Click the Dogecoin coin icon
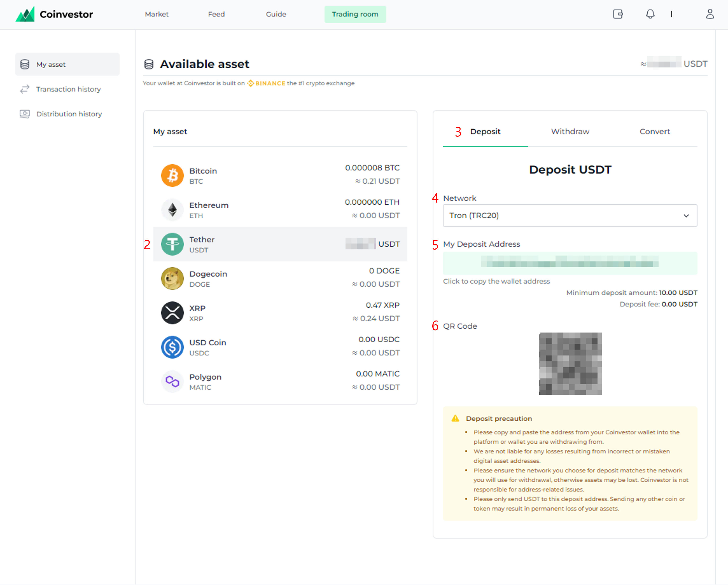The width and height of the screenshot is (728, 585). tap(172, 279)
